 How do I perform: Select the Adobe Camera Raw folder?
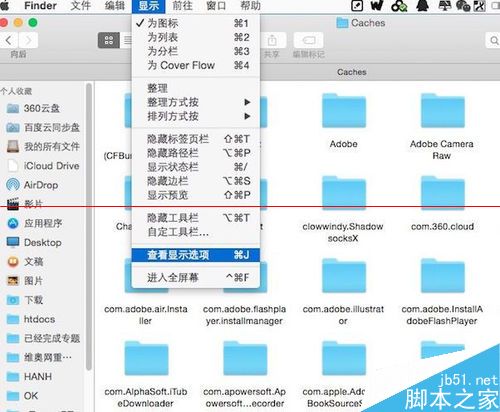442,111
